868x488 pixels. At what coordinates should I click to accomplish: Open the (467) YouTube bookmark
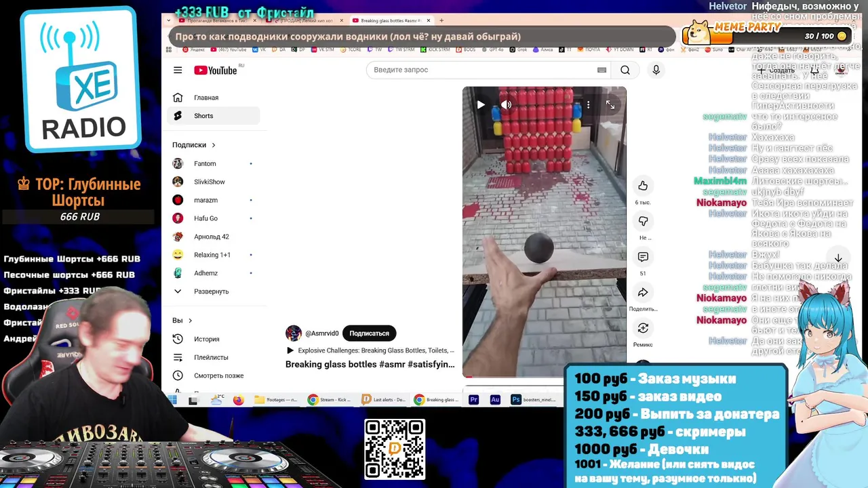pos(229,49)
